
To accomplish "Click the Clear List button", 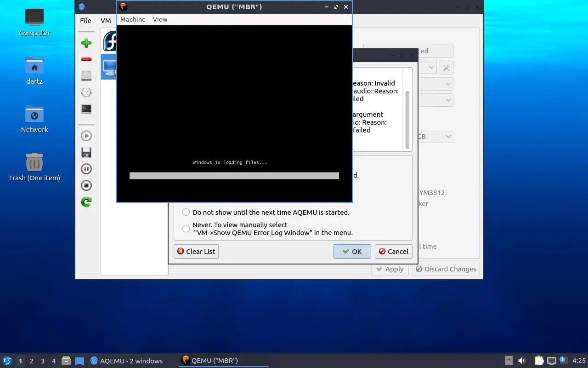I will pos(196,251).
